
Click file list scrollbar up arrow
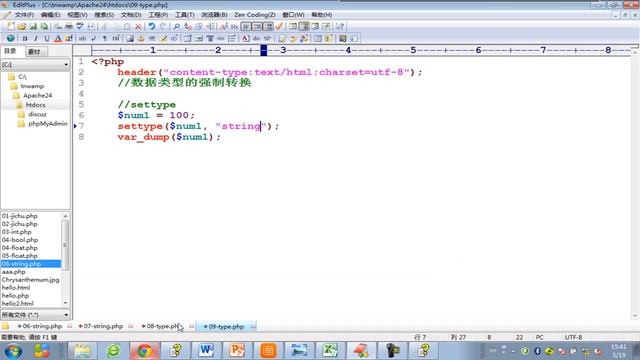(x=65, y=216)
